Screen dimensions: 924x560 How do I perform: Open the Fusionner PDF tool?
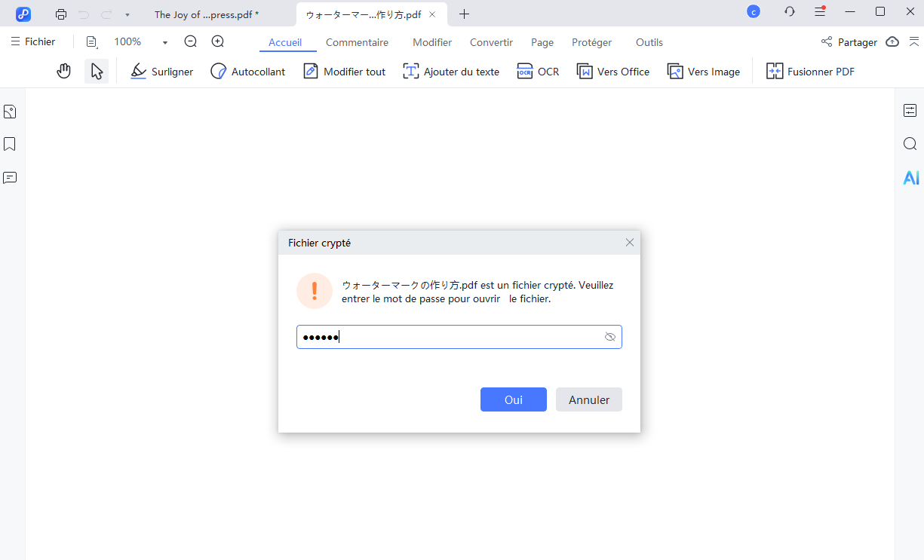(810, 71)
